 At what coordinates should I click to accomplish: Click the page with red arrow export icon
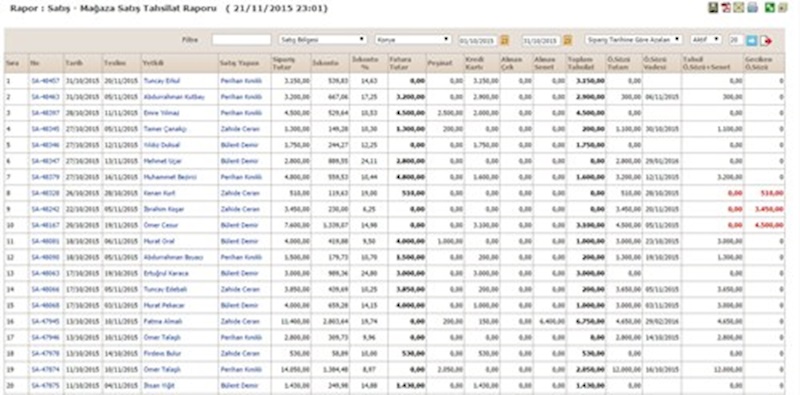(765, 40)
